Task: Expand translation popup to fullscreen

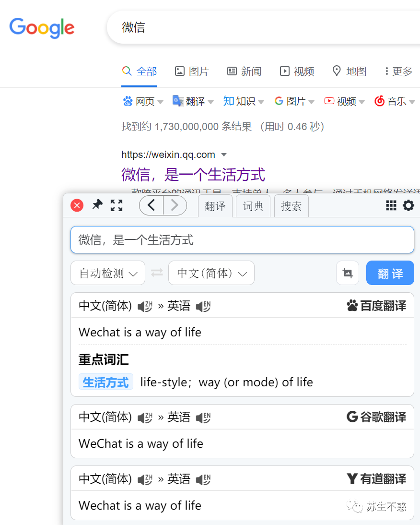Action: [117, 205]
